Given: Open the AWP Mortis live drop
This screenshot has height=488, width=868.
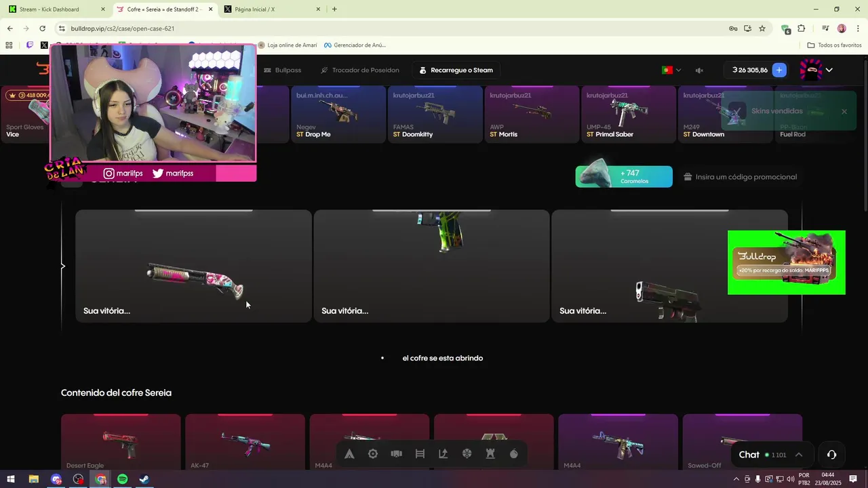Looking at the screenshot, I should tap(531, 114).
